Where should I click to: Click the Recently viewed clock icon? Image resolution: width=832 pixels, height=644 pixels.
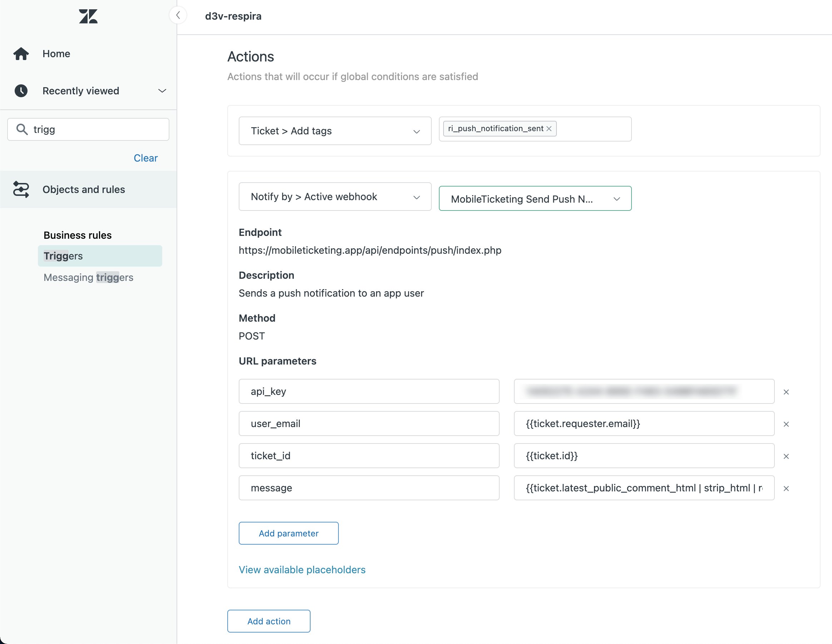click(21, 91)
